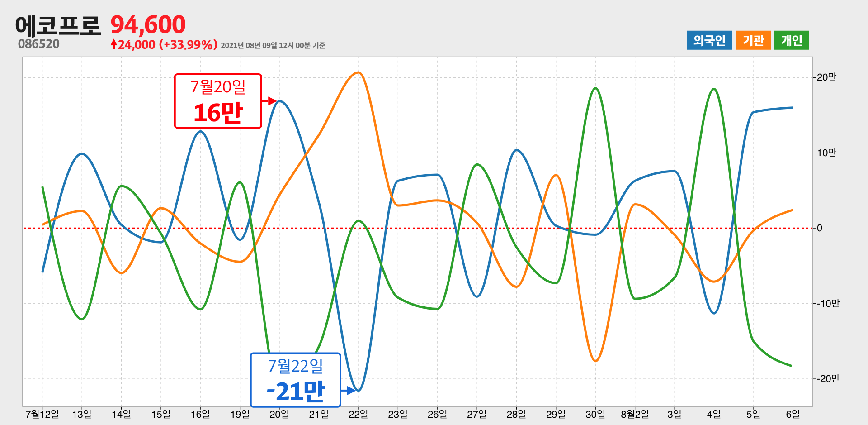The image size is (868, 425).
Task: Click the 16일 x-axis label
Action: pyautogui.click(x=200, y=414)
